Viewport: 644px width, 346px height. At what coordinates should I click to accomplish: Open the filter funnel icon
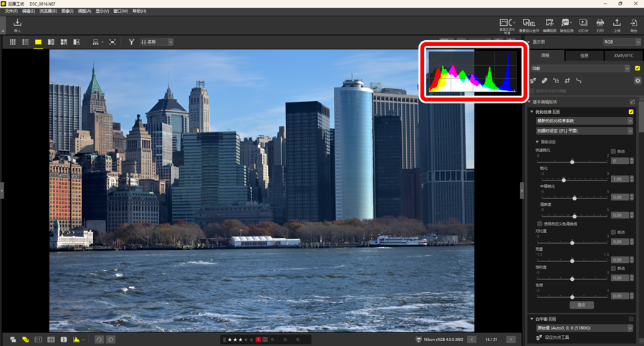(131, 42)
